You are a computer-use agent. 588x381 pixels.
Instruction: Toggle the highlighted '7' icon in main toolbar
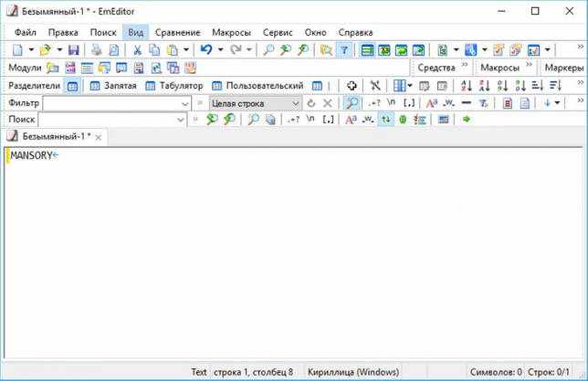[x=344, y=50]
